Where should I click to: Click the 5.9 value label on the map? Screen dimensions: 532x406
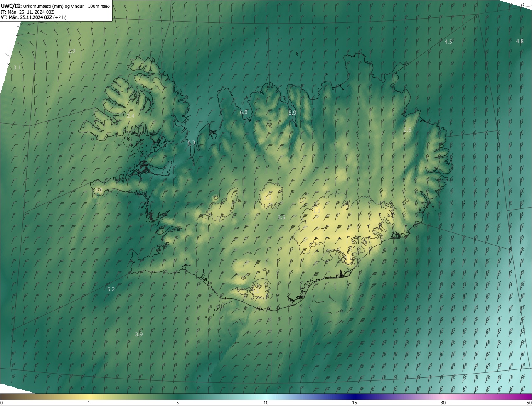(292, 113)
